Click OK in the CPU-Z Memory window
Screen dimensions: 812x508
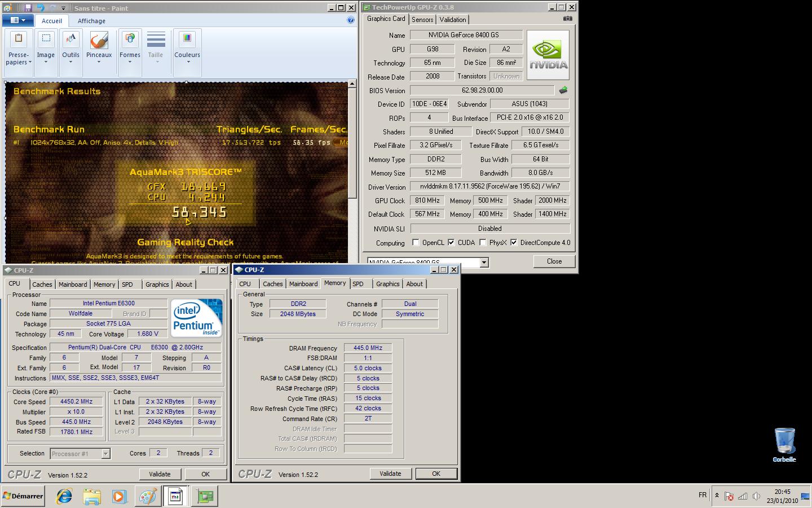coord(436,474)
